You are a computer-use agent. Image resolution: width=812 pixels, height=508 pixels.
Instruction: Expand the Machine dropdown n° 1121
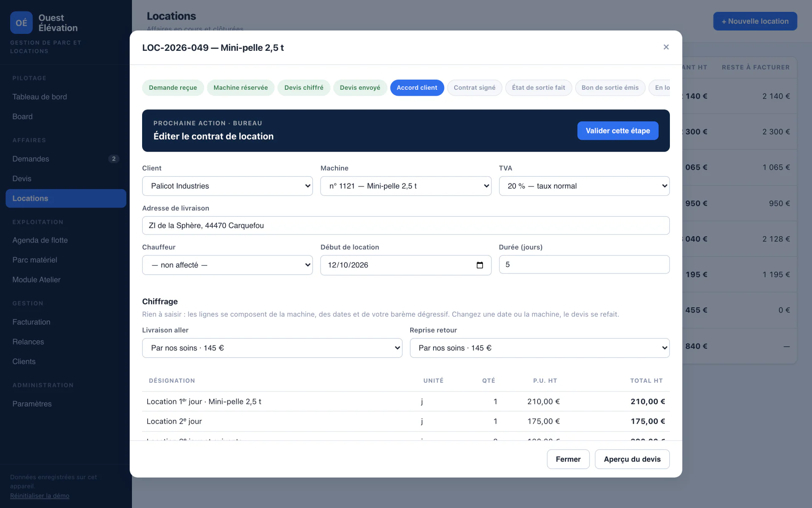point(406,186)
